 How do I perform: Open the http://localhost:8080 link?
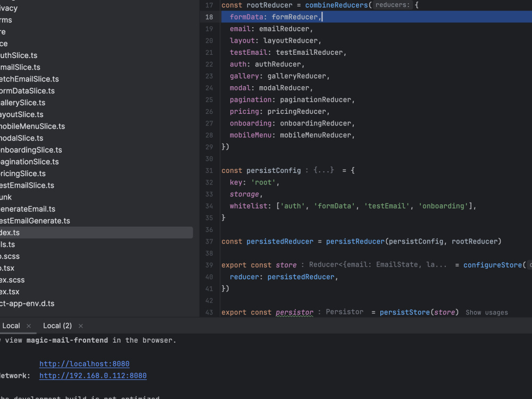tap(84, 364)
